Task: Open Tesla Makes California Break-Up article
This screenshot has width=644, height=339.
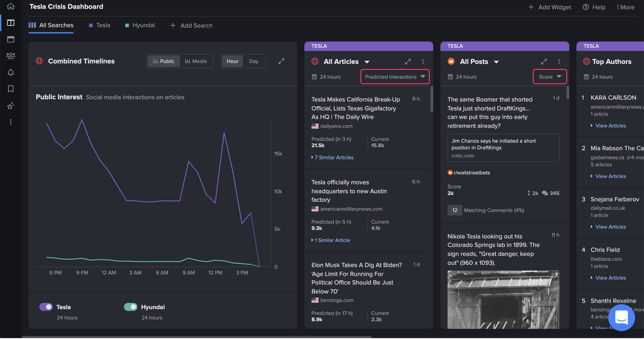Action: point(356,108)
